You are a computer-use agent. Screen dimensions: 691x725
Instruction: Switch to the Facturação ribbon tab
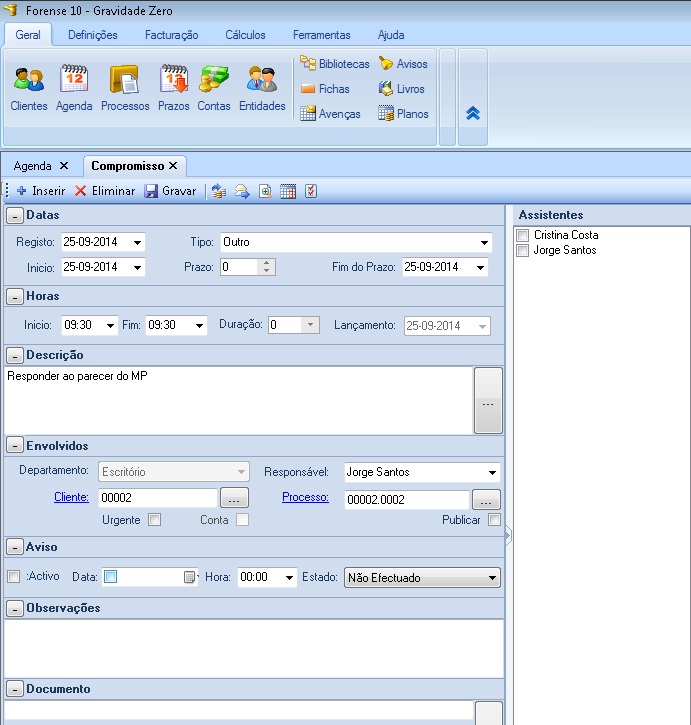pos(172,35)
